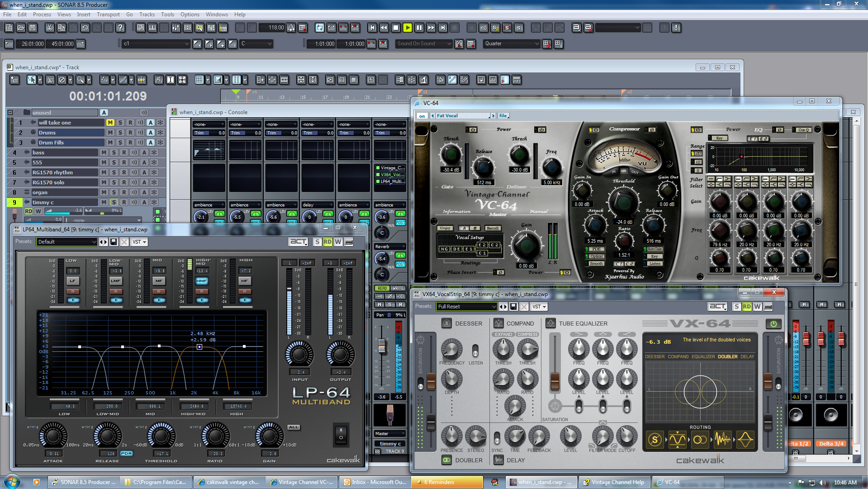Click the ALL button in LP-64 Multiband
Image resolution: width=868 pixels, height=489 pixels.
coord(294,427)
